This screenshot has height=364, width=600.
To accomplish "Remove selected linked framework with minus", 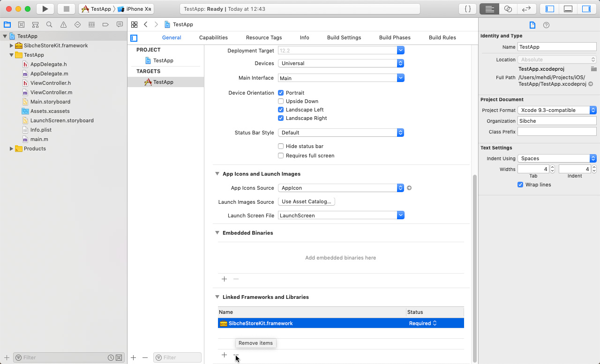I will (236, 356).
